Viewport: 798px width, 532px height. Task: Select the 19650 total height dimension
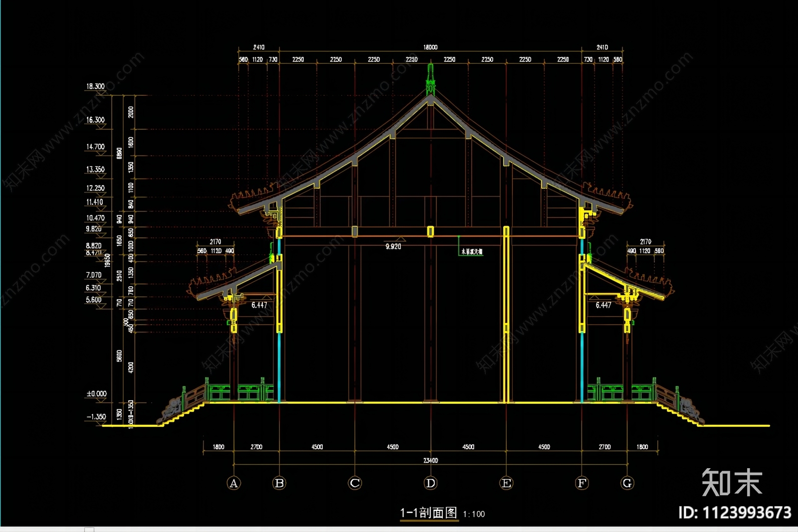point(107,260)
